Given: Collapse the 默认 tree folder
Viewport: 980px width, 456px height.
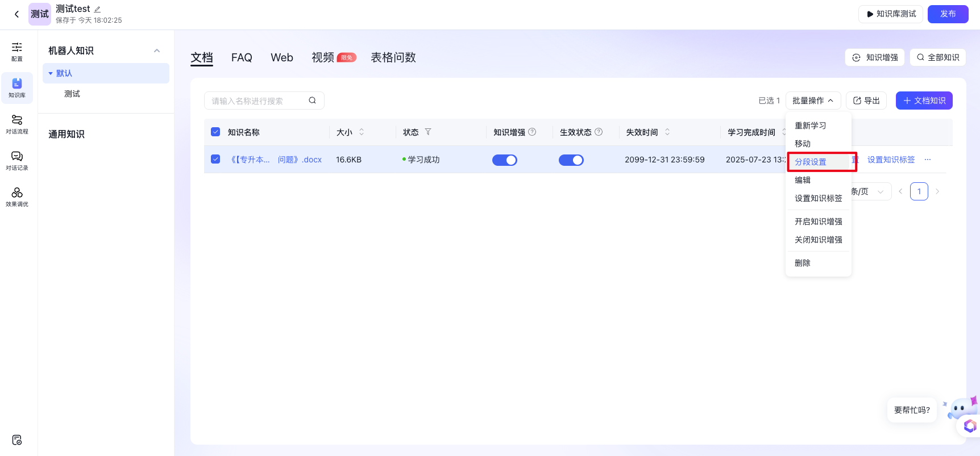Looking at the screenshot, I should click(51, 73).
